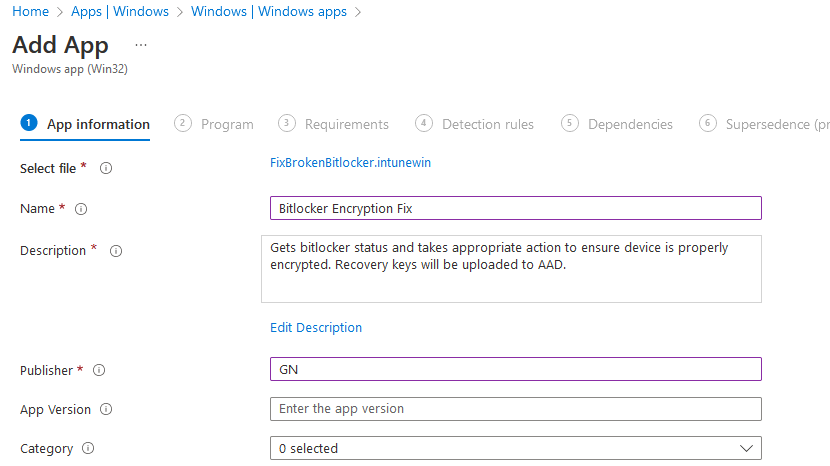Go to Apps | Windows breadcrumb

click(120, 12)
